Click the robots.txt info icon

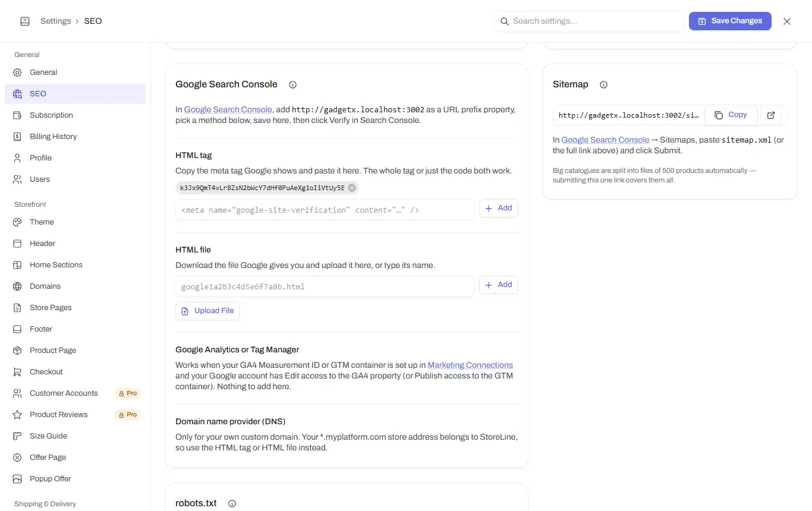[232, 504]
